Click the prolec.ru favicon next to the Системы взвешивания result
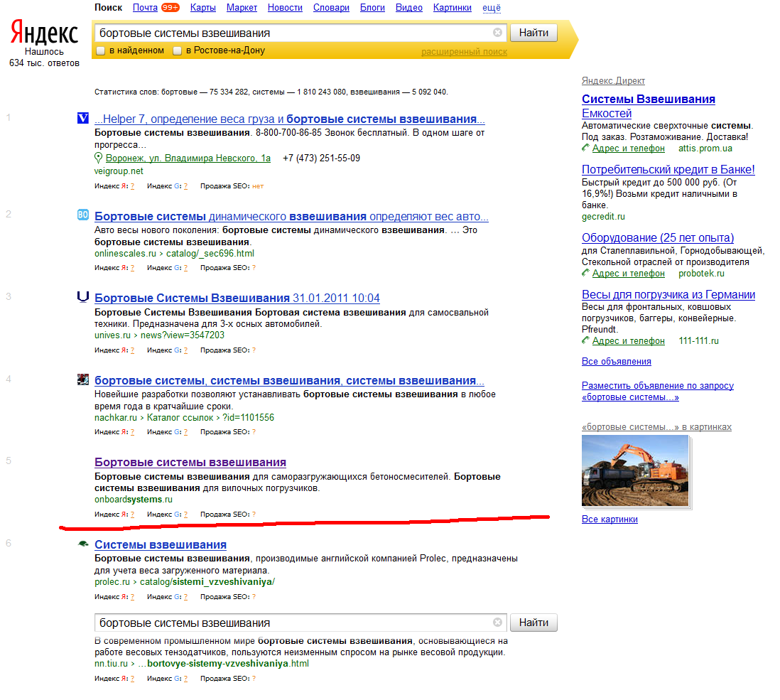 (83, 544)
